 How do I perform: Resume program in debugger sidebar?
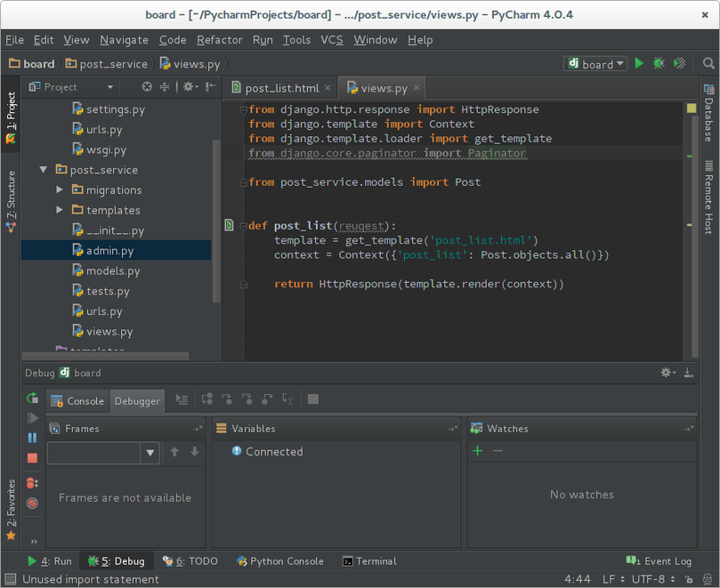[x=33, y=418]
